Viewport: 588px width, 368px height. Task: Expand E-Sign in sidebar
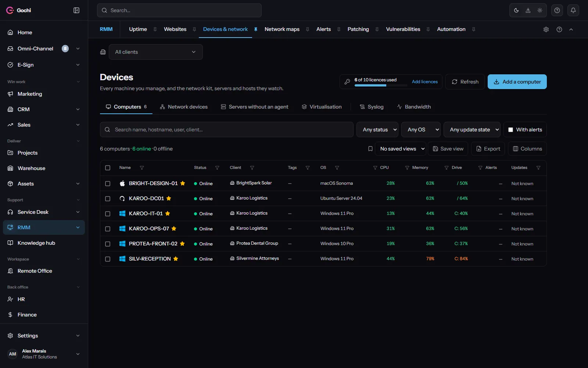78,65
